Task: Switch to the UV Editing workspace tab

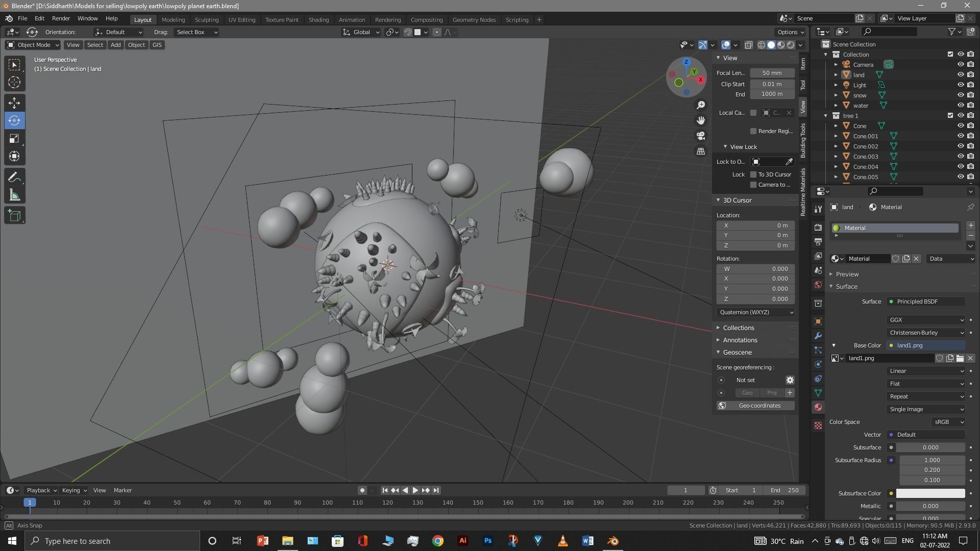Action: point(241,20)
